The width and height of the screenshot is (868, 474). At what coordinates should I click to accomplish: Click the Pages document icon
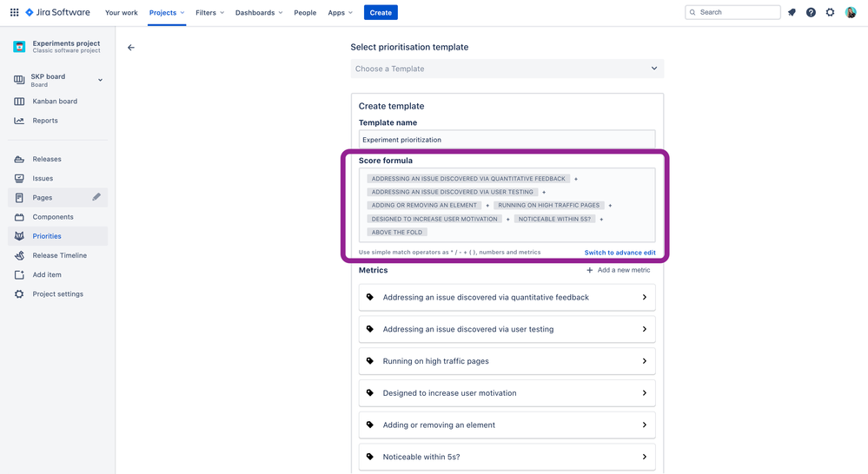coord(19,197)
